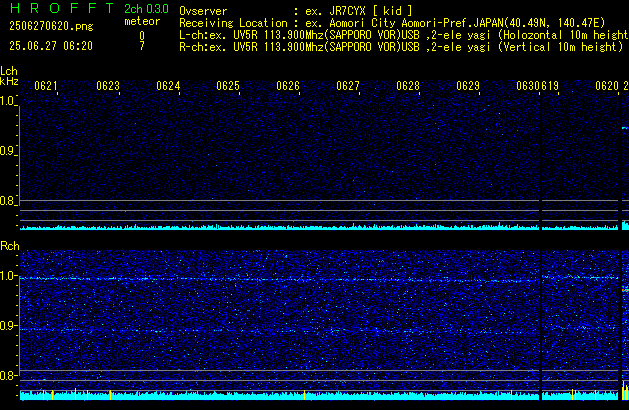Select the 0629 time marker
The height and width of the screenshot is (410, 629).
coord(468,86)
